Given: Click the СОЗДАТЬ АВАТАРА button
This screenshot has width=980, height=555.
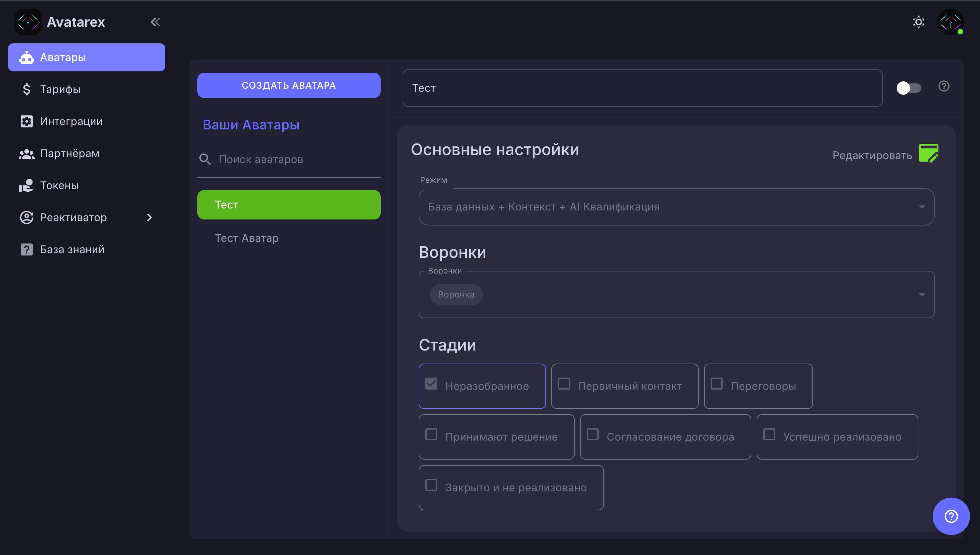Looking at the screenshot, I should (x=288, y=85).
